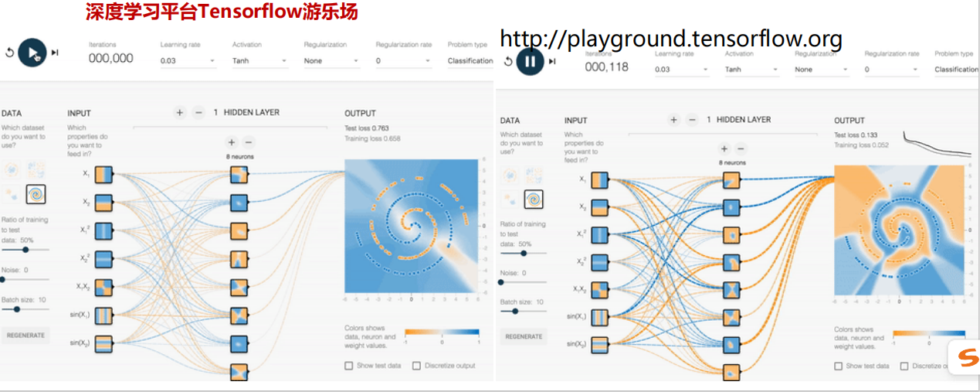Image resolution: width=980 pixels, height=392 pixels.
Task: Select the first hidden neuron, right playground
Action: coord(732,181)
